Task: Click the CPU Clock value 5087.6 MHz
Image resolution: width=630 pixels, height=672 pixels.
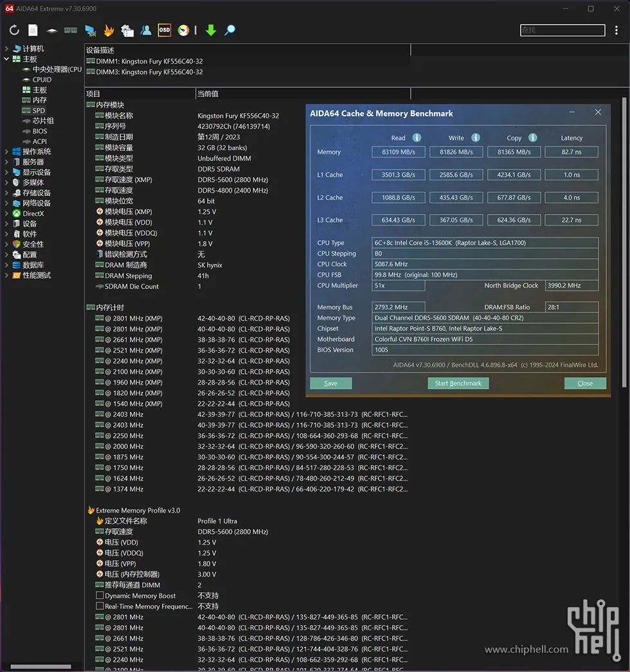Action: [x=485, y=264]
